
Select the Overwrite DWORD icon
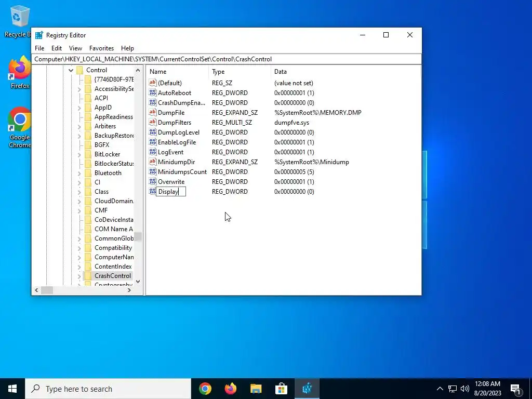(153, 181)
